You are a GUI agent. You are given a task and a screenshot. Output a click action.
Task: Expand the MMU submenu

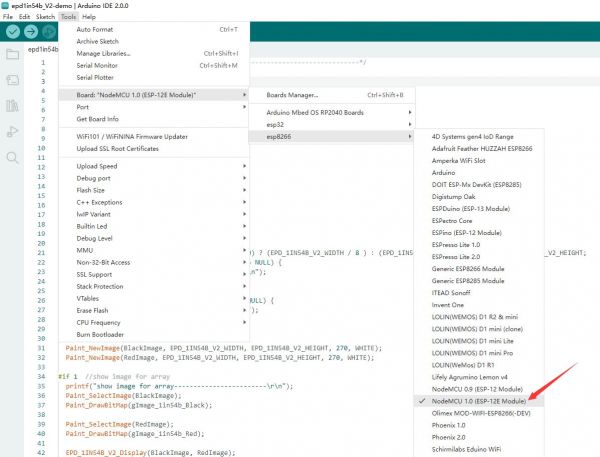154,250
